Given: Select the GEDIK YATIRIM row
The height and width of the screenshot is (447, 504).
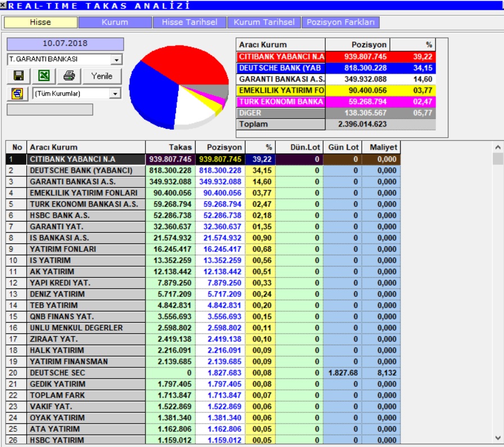Looking at the screenshot, I should point(203,384).
